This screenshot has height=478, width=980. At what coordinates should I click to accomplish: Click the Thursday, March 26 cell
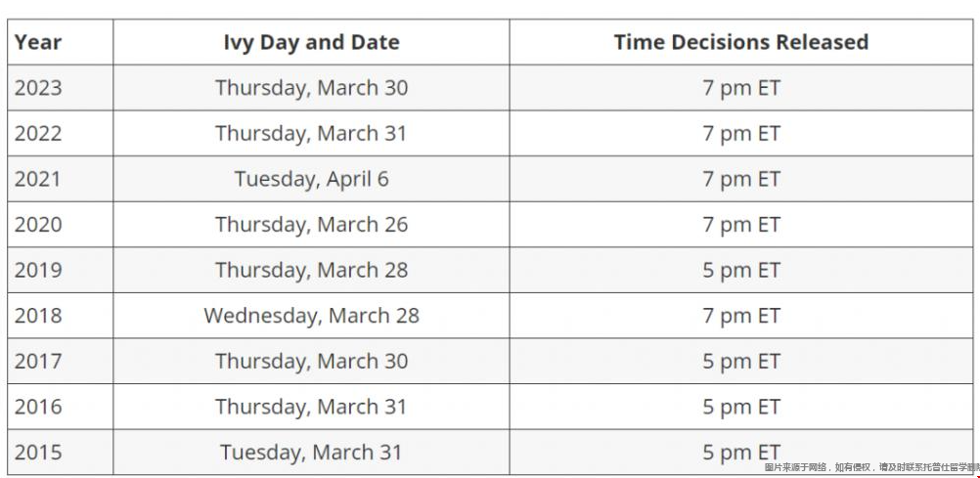(311, 224)
